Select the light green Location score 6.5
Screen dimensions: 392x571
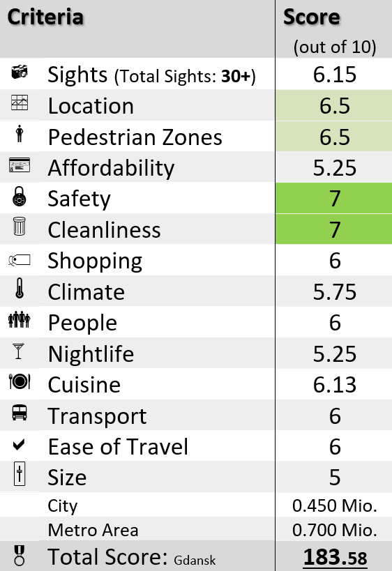point(333,105)
